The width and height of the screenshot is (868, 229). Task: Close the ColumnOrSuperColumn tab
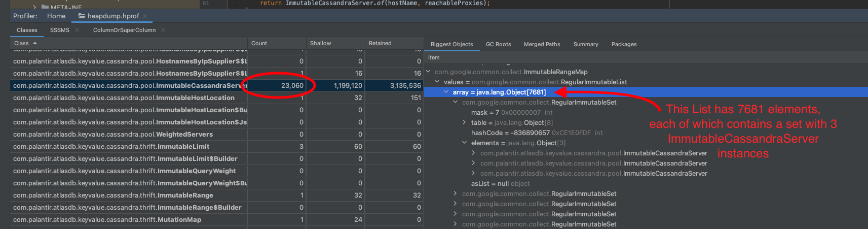point(163,30)
